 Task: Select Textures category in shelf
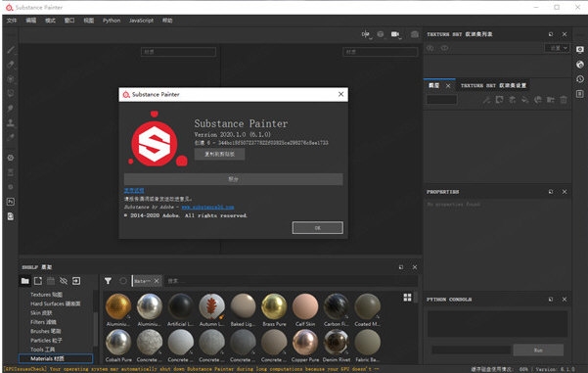click(47, 295)
